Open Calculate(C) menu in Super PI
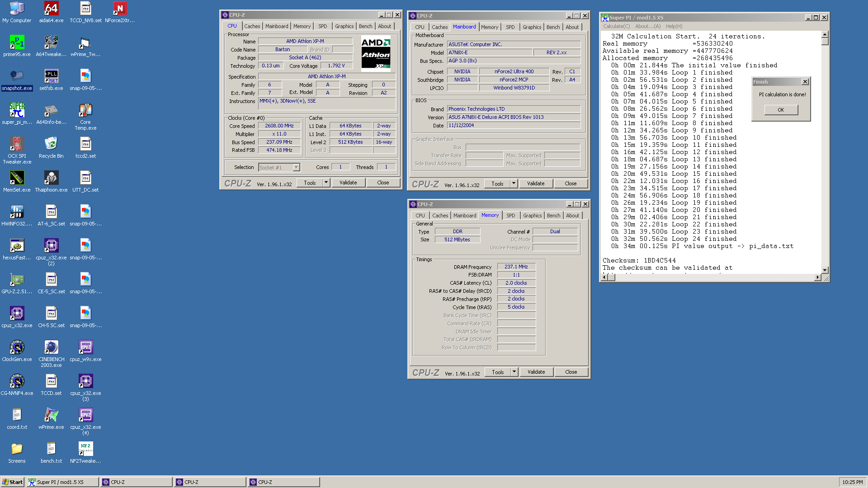This screenshot has width=868, height=488. click(616, 26)
